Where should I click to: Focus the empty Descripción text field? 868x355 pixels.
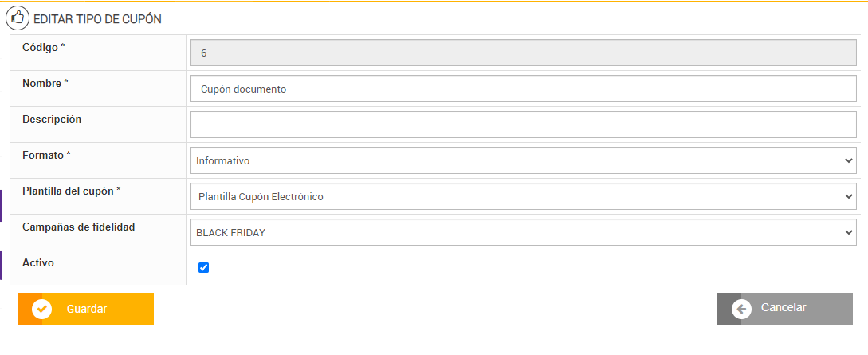coord(523,124)
